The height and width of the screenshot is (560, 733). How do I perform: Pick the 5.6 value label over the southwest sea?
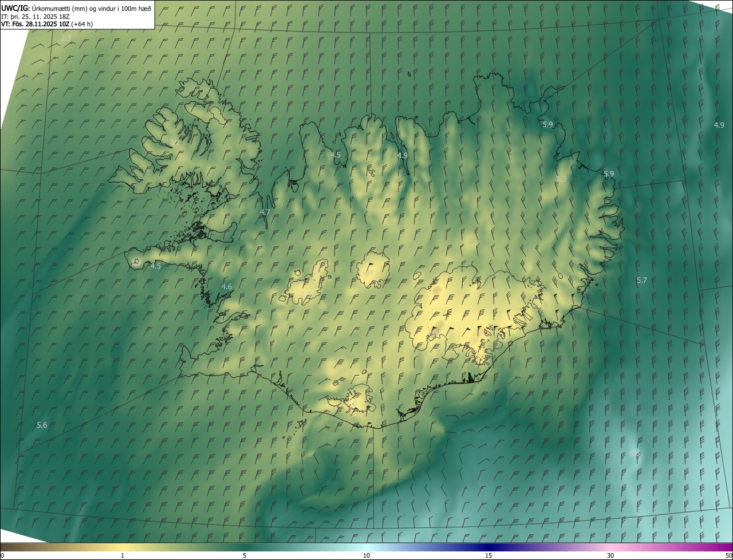[42, 425]
